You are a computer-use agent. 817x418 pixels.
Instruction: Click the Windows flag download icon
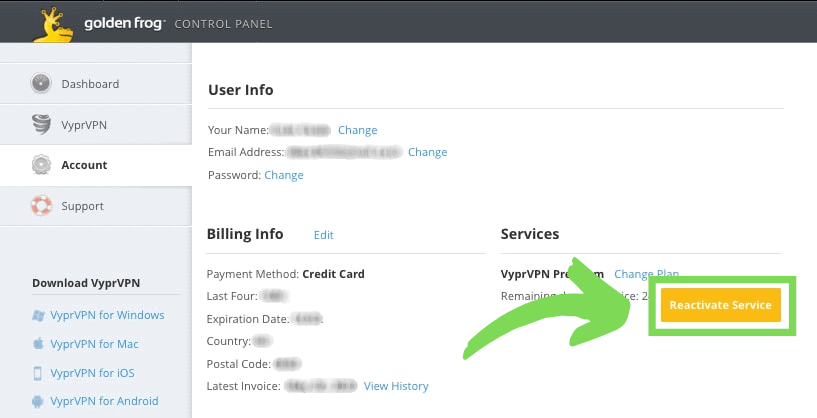click(38, 315)
